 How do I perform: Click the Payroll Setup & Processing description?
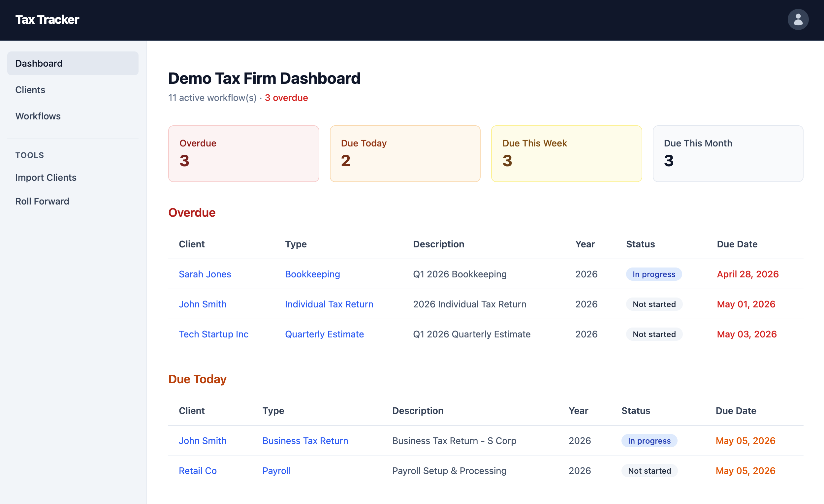pyautogui.click(x=449, y=471)
